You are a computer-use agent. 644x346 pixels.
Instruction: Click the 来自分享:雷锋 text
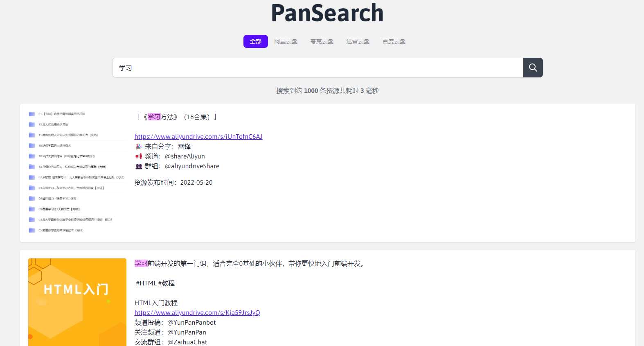tap(168, 147)
